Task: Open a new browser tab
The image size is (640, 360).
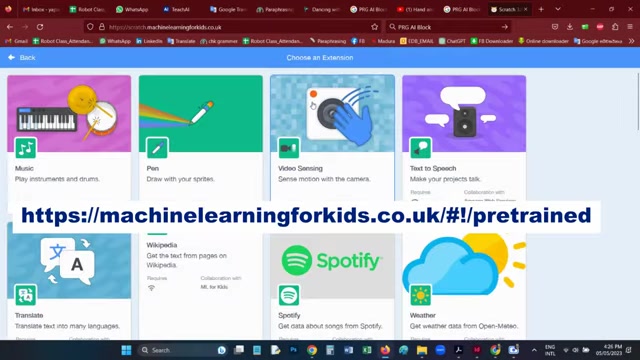Action: tap(541, 9)
